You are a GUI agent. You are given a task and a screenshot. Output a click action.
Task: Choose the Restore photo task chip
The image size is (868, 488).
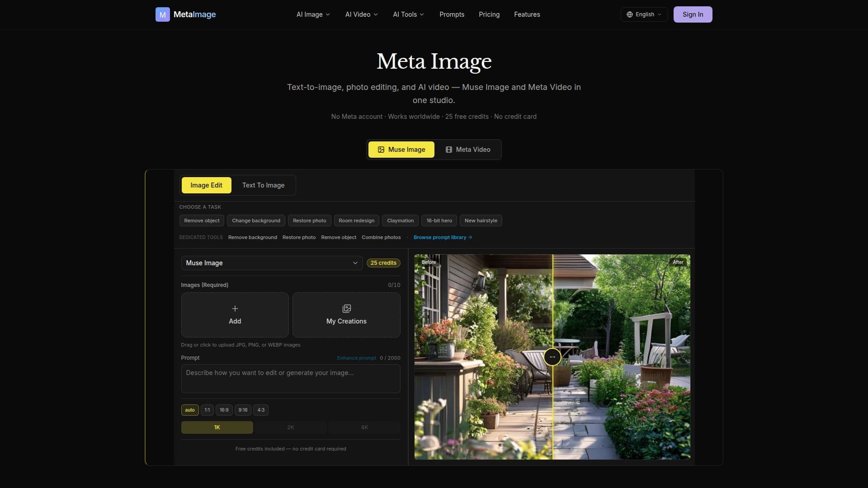pyautogui.click(x=310, y=221)
